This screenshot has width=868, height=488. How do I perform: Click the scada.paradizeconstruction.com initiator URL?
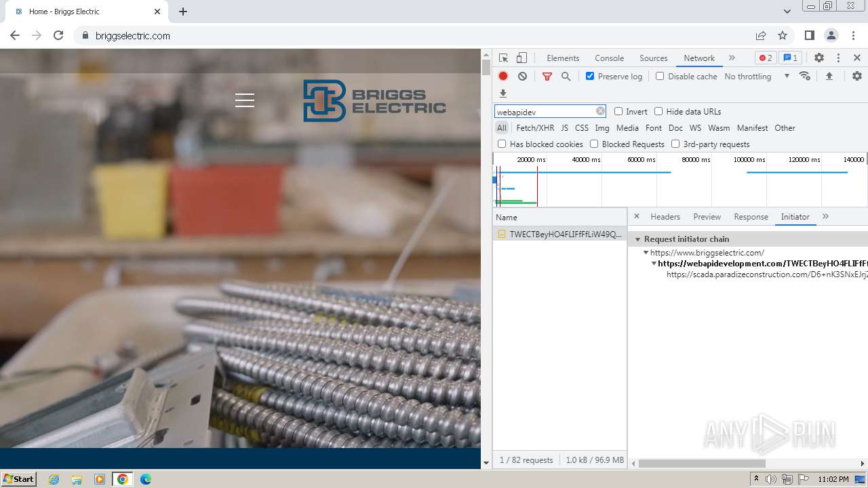pyautogui.click(x=767, y=274)
